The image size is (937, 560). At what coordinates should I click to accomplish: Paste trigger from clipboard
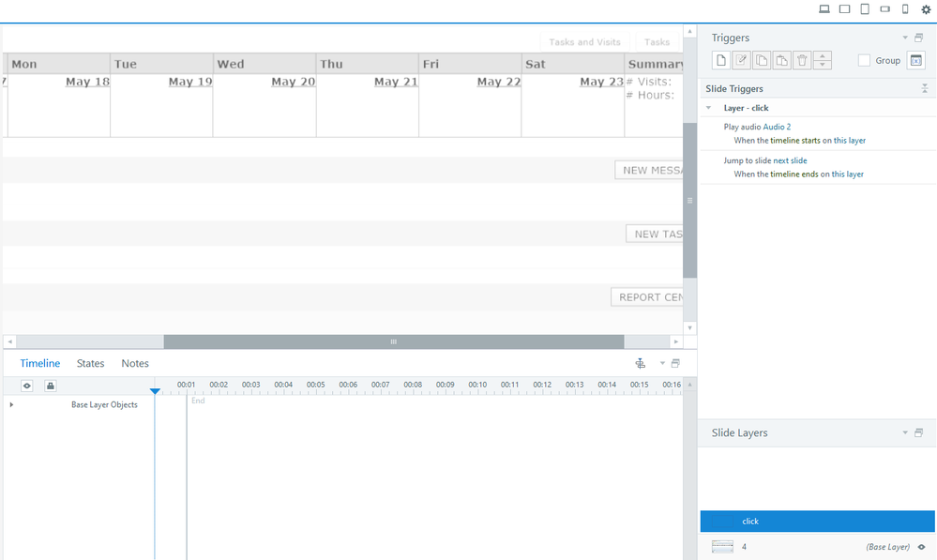(781, 60)
